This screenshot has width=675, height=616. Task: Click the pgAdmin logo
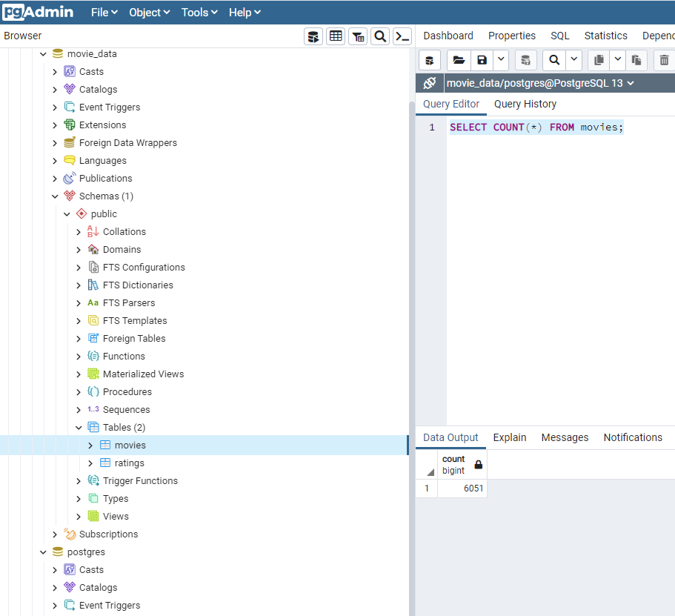coord(38,12)
